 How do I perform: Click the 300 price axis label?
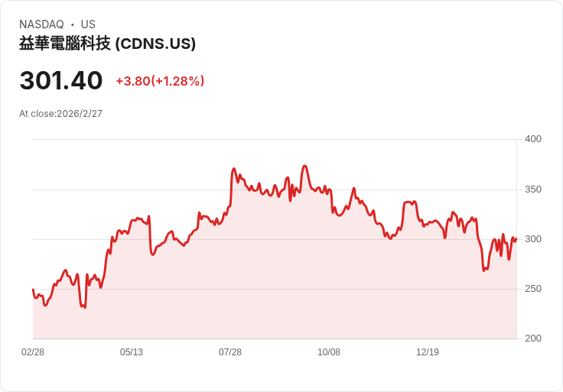(533, 239)
